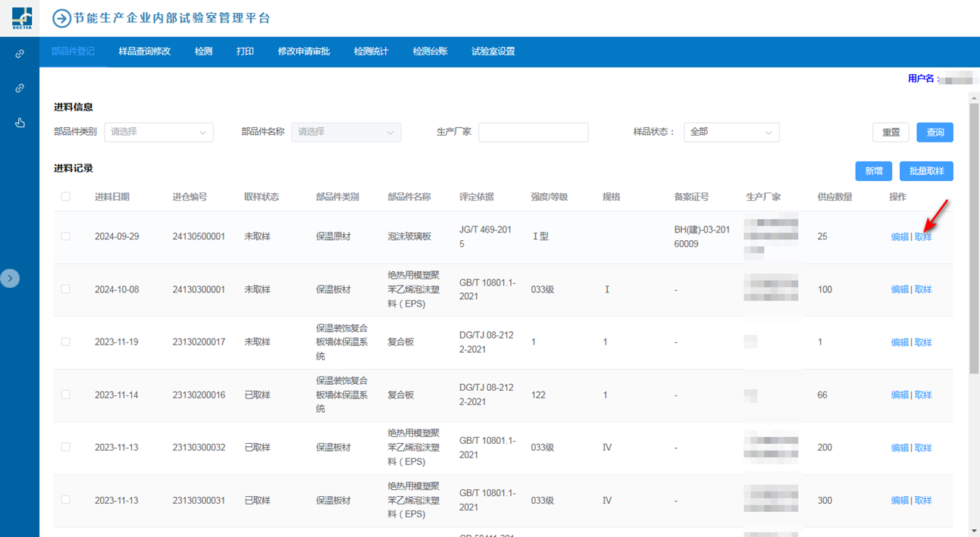This screenshot has height=537, width=980.
Task: Toggle the select-all checkbox in table header
Action: point(66,197)
